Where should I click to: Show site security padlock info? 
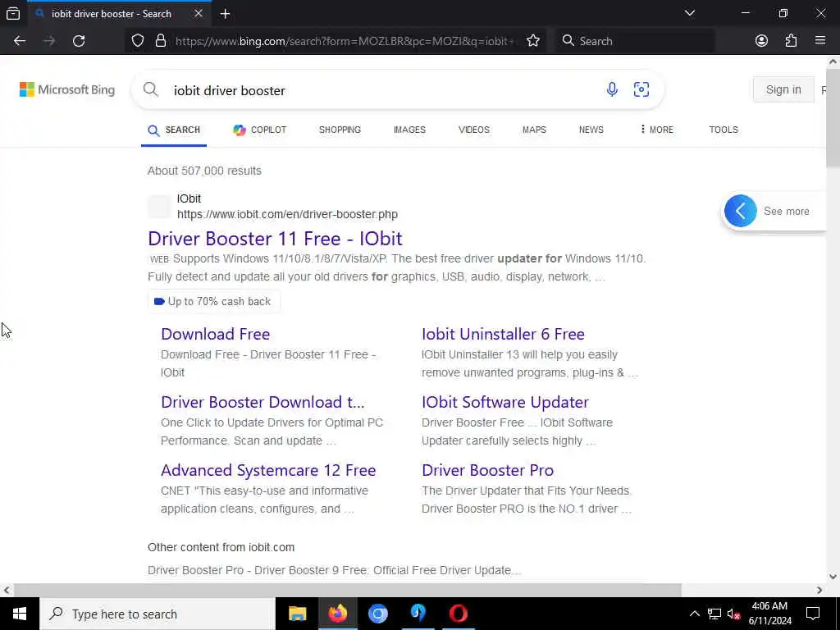(x=160, y=41)
